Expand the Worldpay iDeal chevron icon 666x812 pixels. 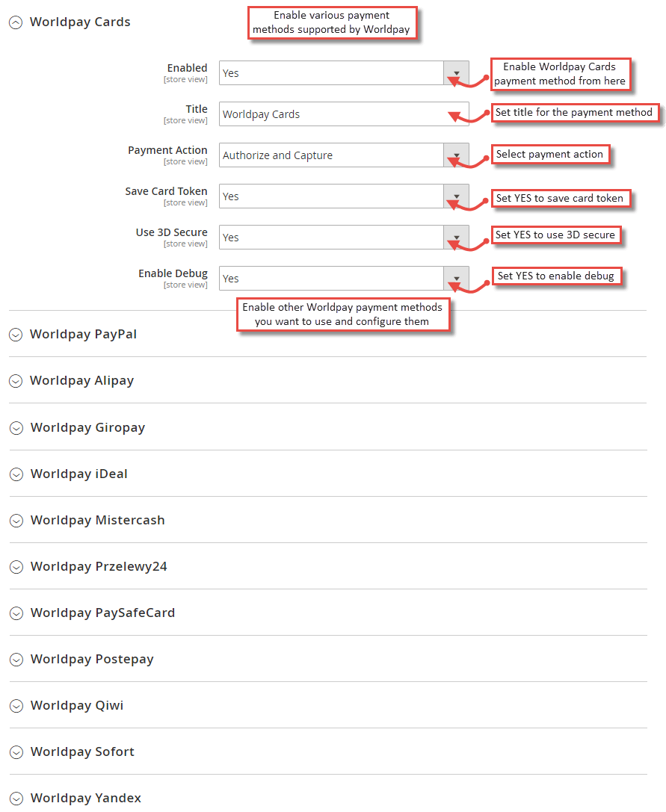pos(16,474)
